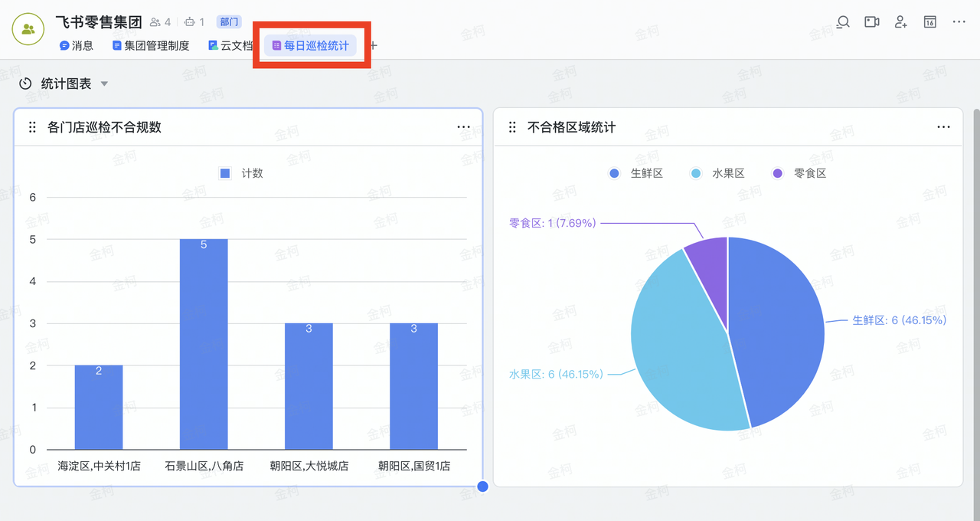Open more menu of 各门店巡检不合规数 chart
This screenshot has width=980, height=521.
coord(463,127)
